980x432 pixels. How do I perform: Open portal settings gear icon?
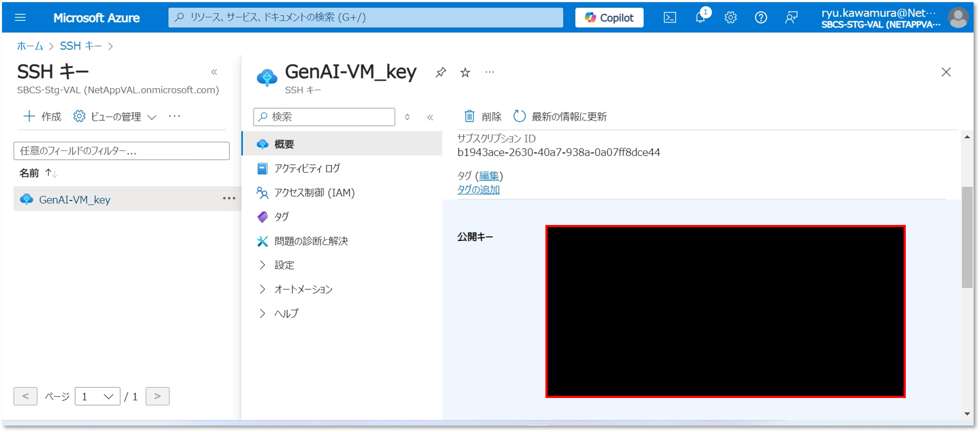[730, 17]
